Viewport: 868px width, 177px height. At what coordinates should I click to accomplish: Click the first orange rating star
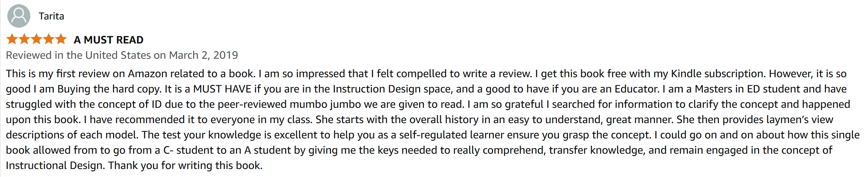click(12, 39)
